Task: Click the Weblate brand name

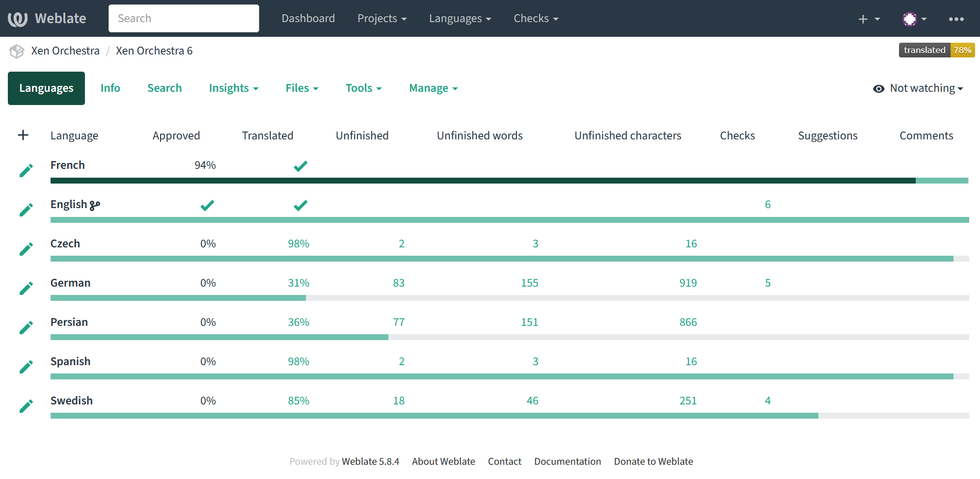Action: [x=60, y=19]
